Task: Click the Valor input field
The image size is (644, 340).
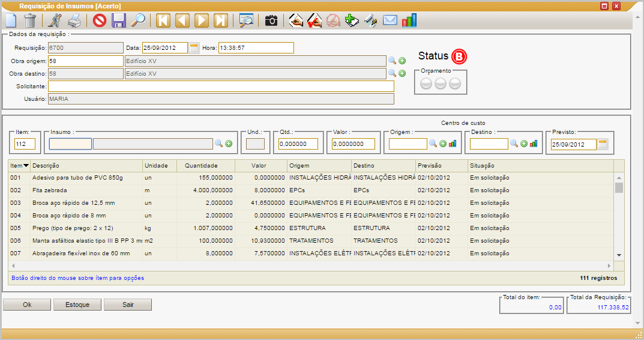Action: [354, 144]
